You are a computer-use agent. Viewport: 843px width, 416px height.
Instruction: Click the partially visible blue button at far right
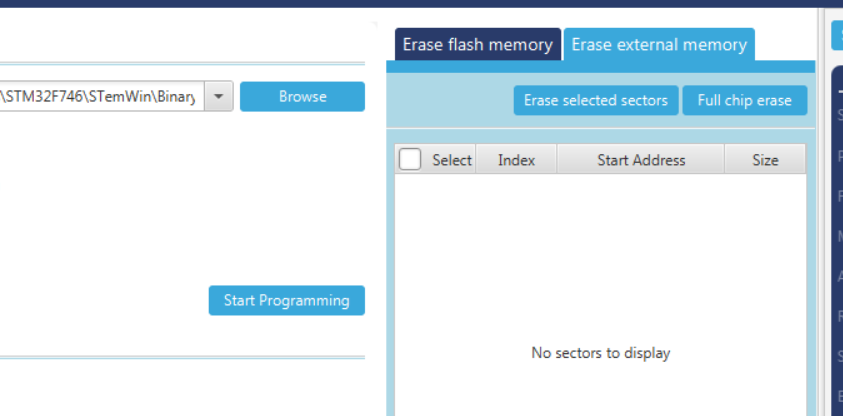[x=836, y=35]
